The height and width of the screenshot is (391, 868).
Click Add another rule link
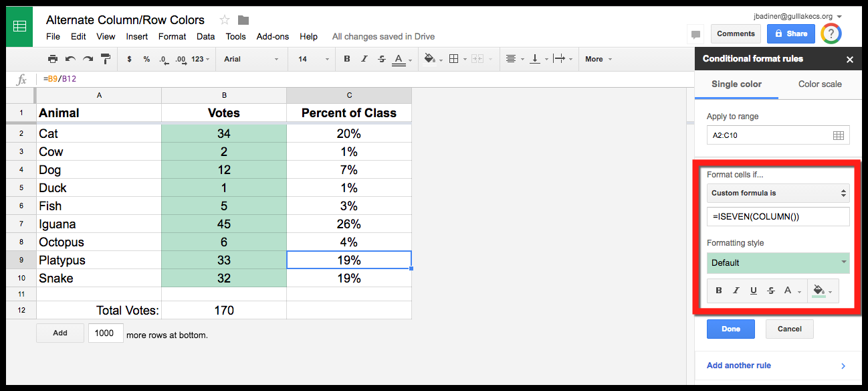point(739,366)
